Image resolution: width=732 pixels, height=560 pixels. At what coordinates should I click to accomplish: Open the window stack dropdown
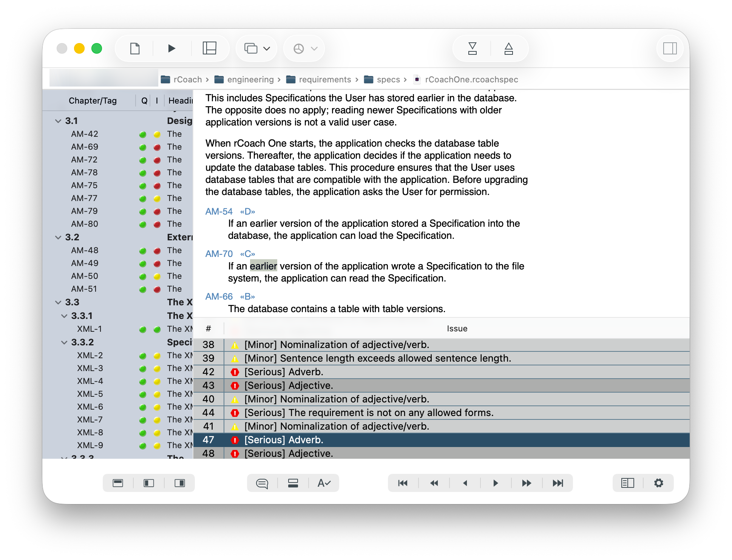[x=257, y=48]
